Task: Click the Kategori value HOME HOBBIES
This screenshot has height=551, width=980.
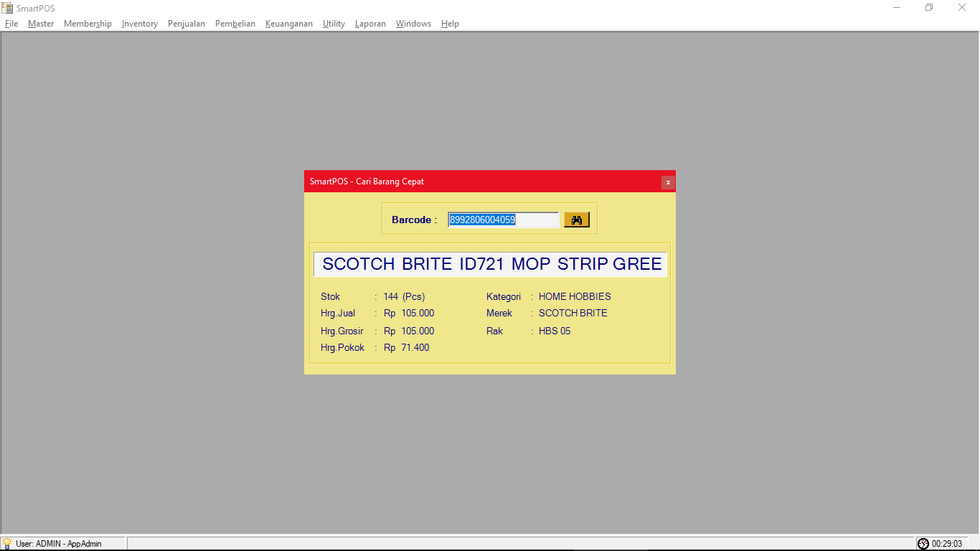Action: point(575,296)
